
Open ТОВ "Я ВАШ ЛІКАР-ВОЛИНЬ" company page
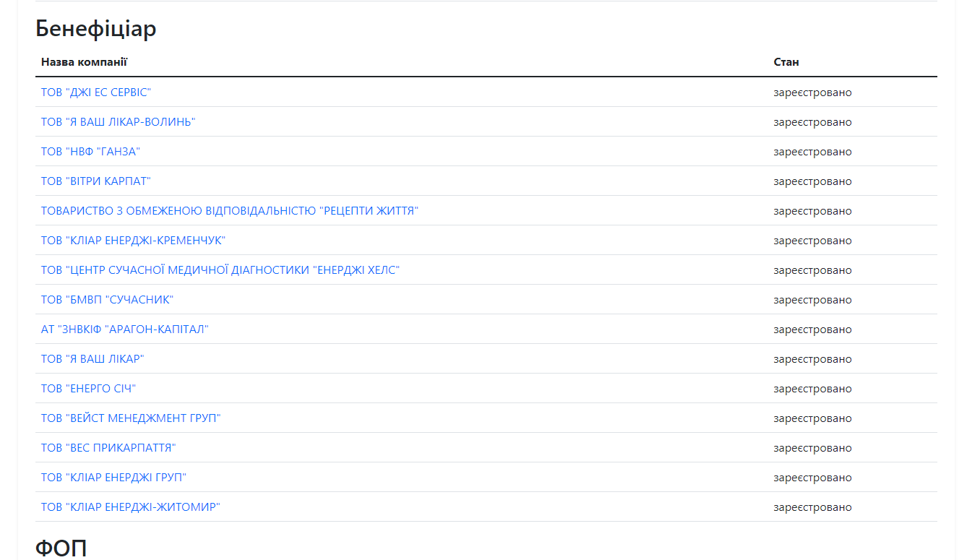click(x=118, y=122)
